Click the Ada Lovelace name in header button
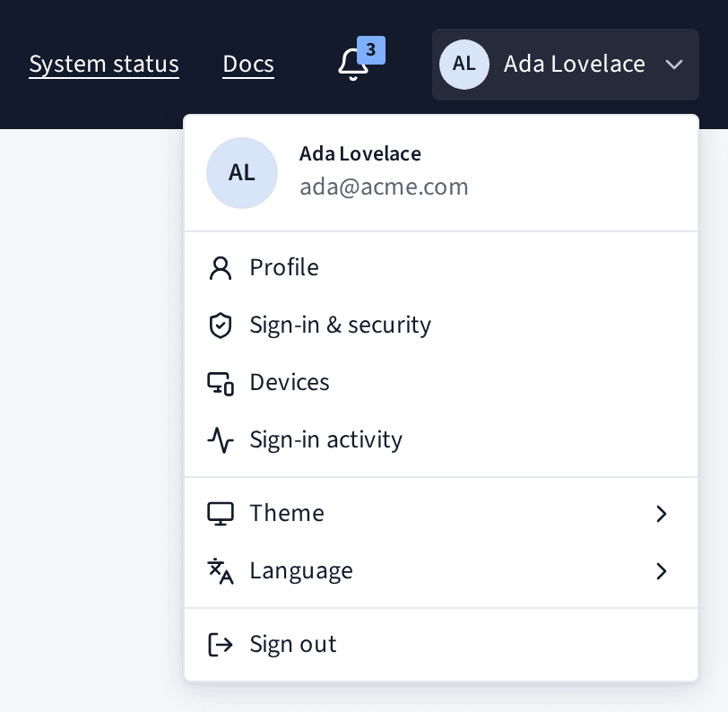 [575, 64]
